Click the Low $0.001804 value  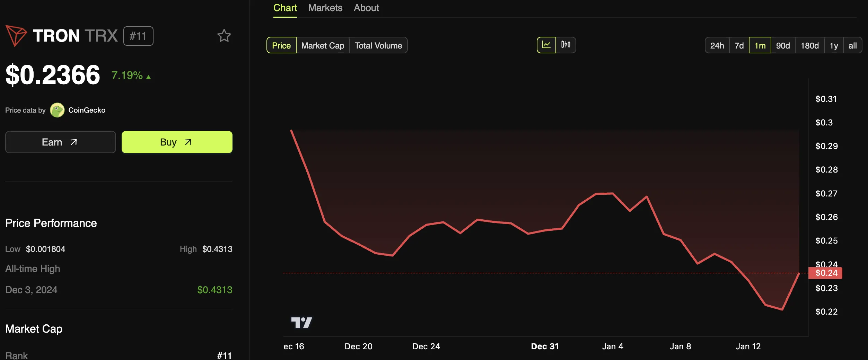pos(45,249)
